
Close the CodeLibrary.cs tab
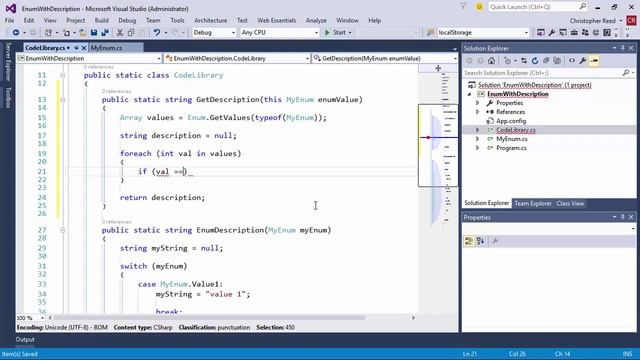pyautogui.click(x=84, y=48)
